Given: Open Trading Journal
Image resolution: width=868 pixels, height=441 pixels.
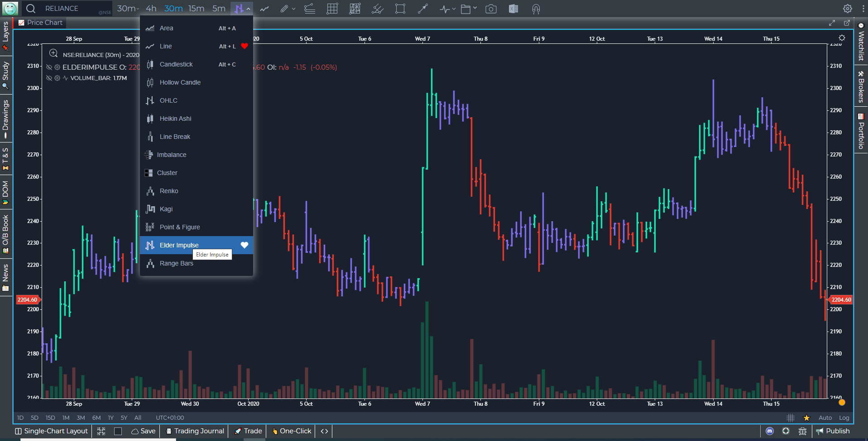Looking at the screenshot, I should point(195,431).
